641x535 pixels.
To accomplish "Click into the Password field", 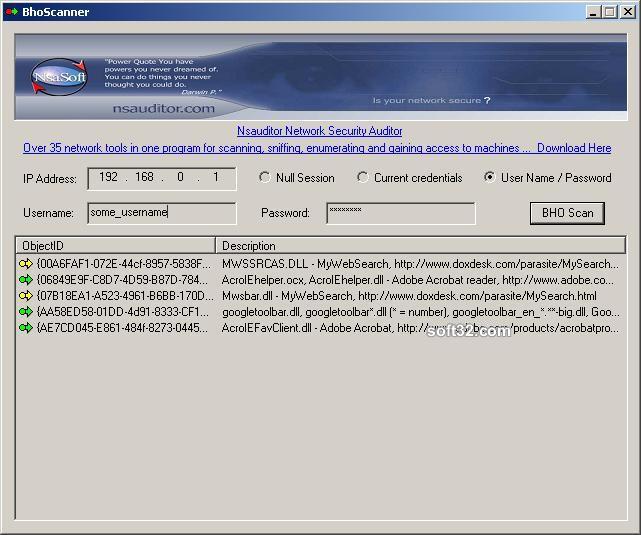I will (400, 213).
